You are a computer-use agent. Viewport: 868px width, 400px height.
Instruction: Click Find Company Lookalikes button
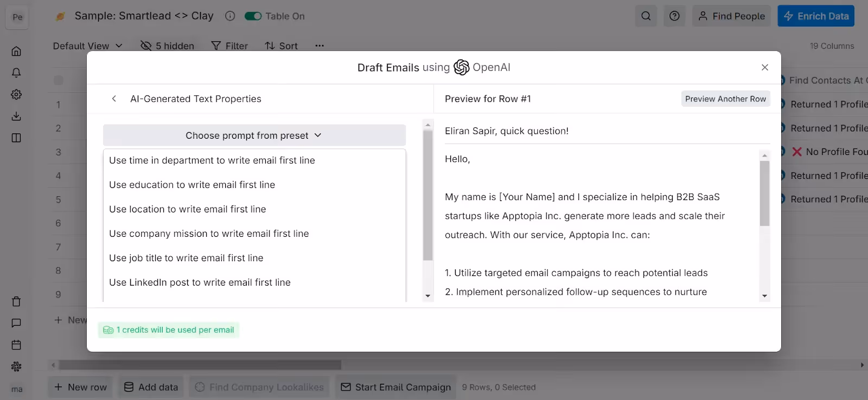pos(259,387)
